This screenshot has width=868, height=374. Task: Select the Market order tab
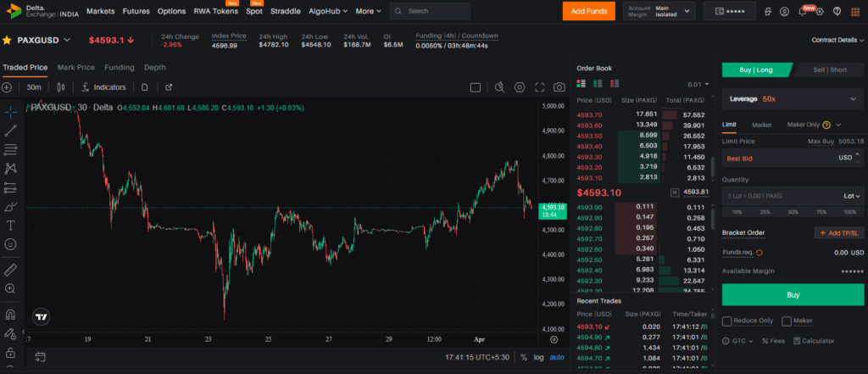(762, 126)
